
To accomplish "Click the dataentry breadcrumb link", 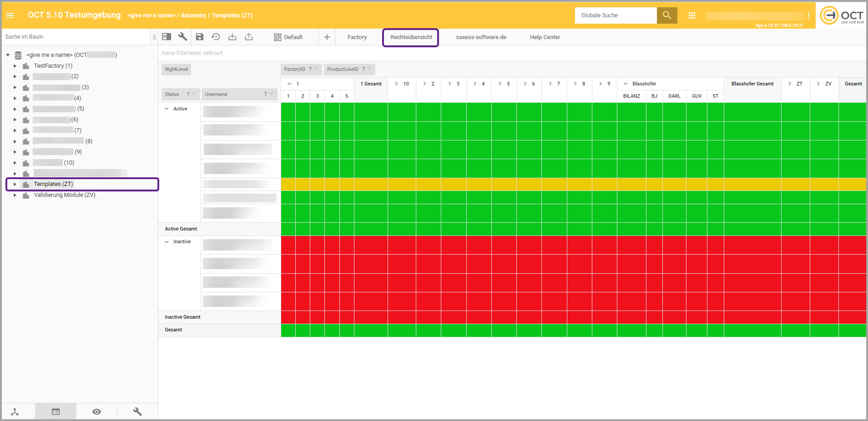I will click(193, 15).
